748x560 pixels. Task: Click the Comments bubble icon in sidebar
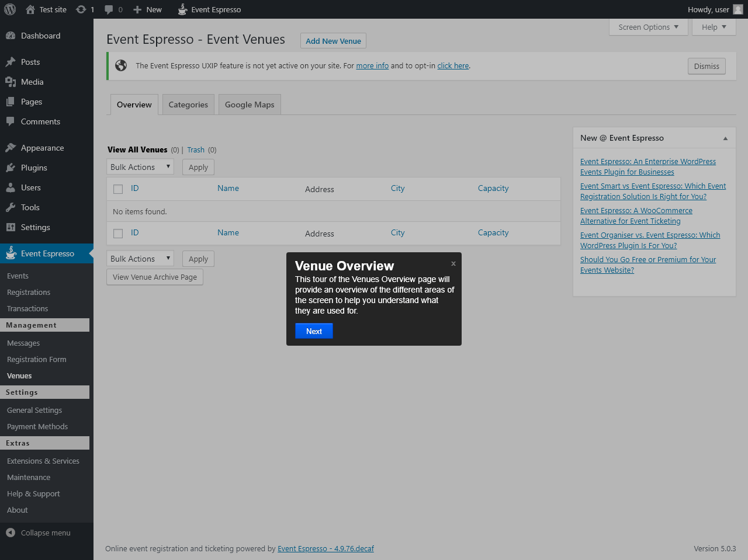(11, 121)
